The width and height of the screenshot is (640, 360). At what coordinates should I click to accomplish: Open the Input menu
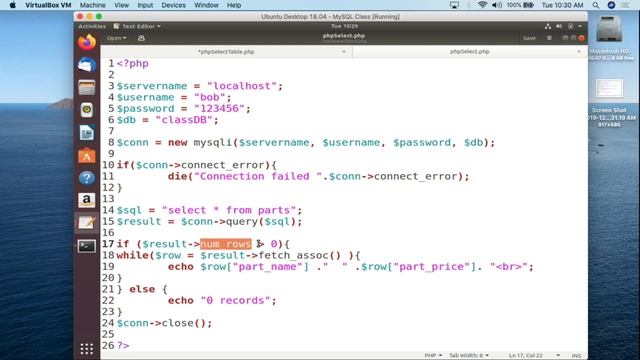[x=145, y=5]
